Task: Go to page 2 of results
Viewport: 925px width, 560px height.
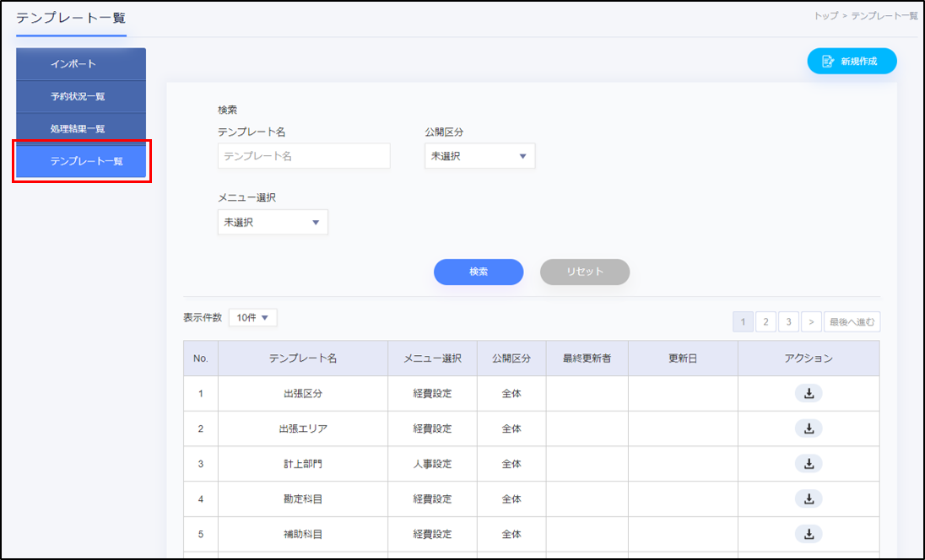Action: 765,321
